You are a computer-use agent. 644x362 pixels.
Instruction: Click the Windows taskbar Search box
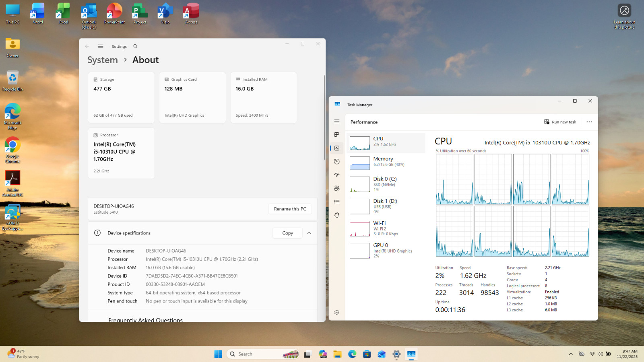point(263,354)
